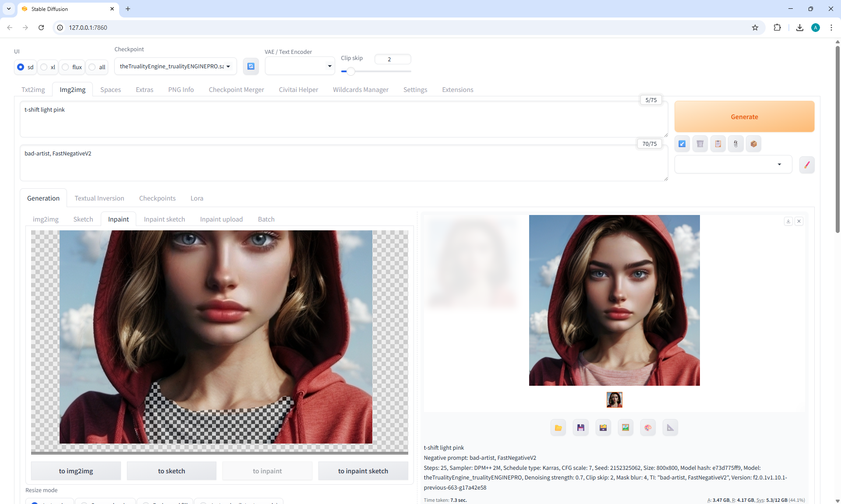Click the clipboard paste-styles icon
The image size is (841, 504).
pos(718,144)
